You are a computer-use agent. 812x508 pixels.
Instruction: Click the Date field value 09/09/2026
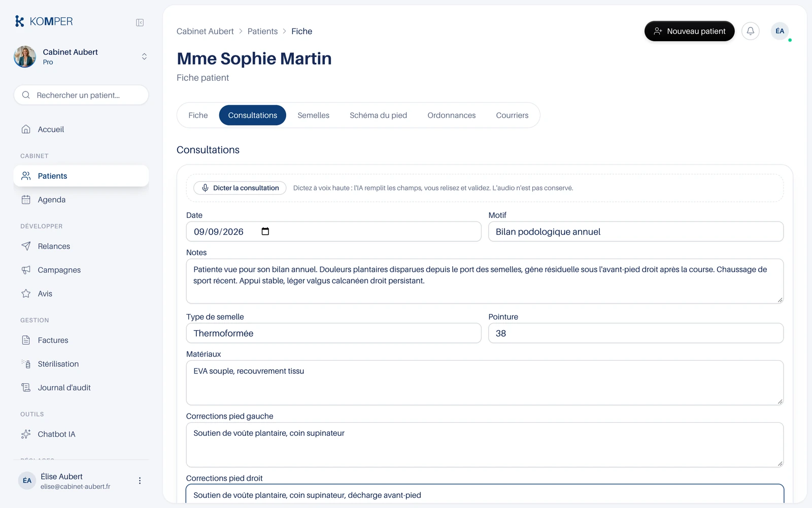219,232
